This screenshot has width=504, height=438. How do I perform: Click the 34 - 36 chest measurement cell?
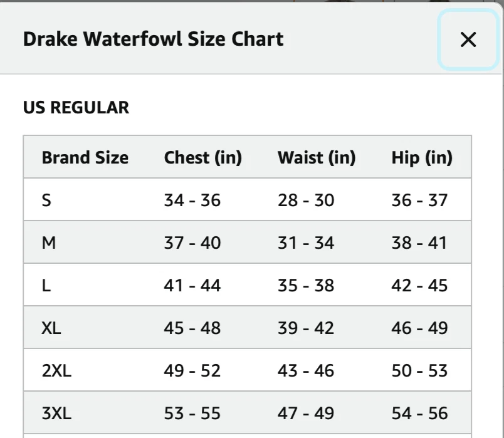point(191,200)
